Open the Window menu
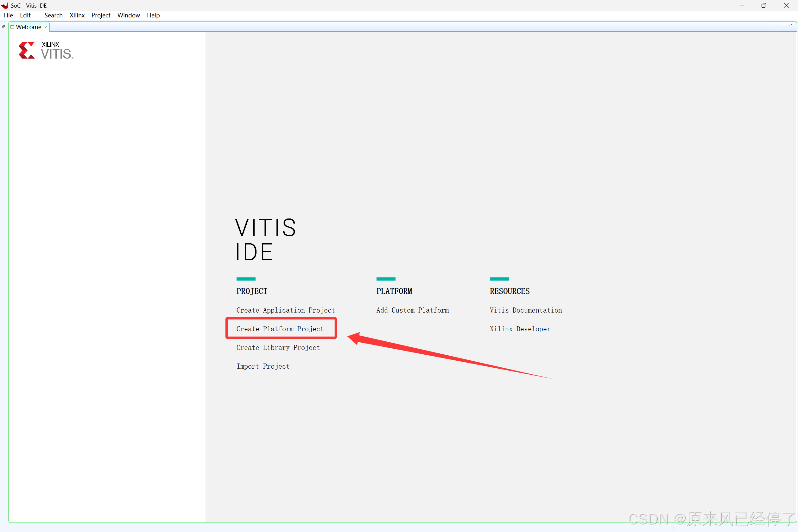 click(129, 15)
